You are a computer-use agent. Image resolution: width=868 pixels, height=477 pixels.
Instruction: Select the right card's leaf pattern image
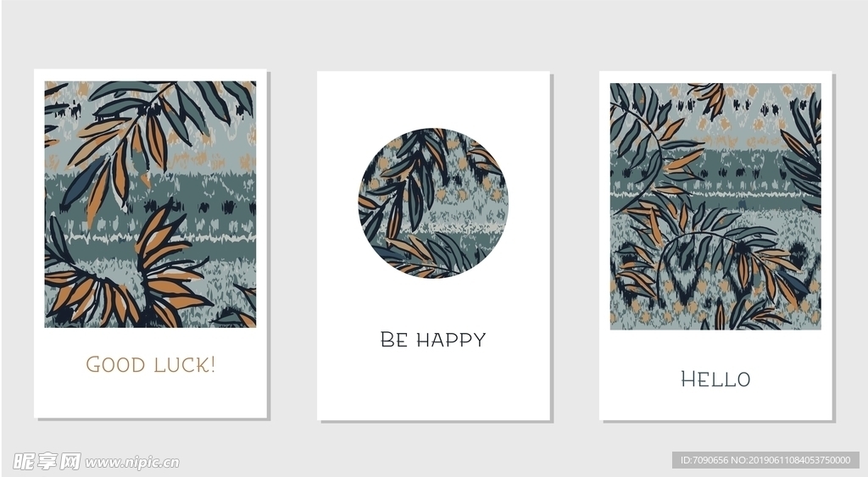[715, 207]
